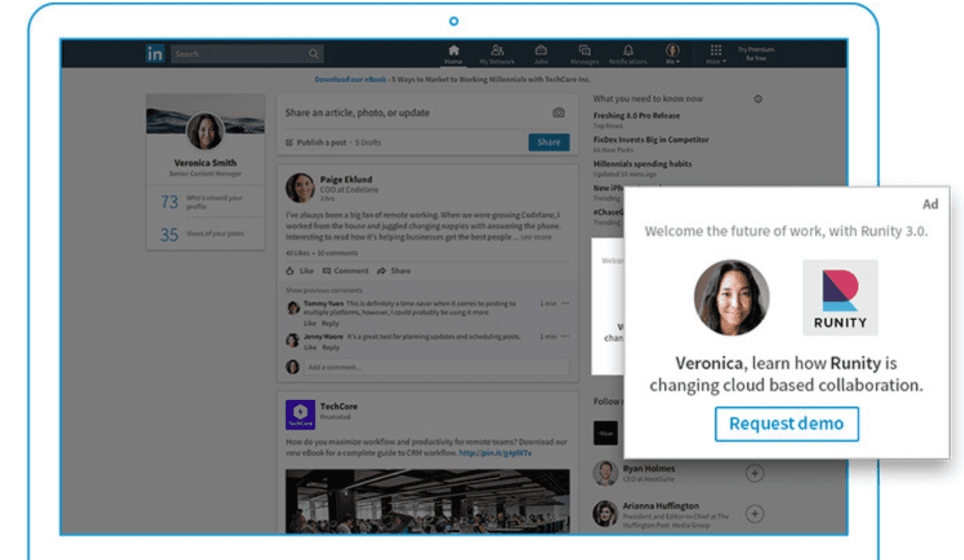Click the info icon beside What you need to know now
Viewport: 964px width, 560px height.
(757, 99)
